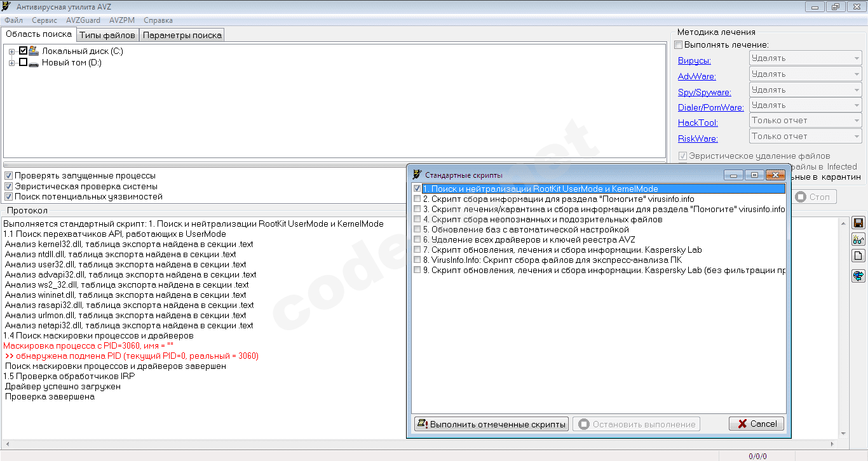Click Выполнить отмеченные скрипты button
Screen dimensions: 868x461
491,424
